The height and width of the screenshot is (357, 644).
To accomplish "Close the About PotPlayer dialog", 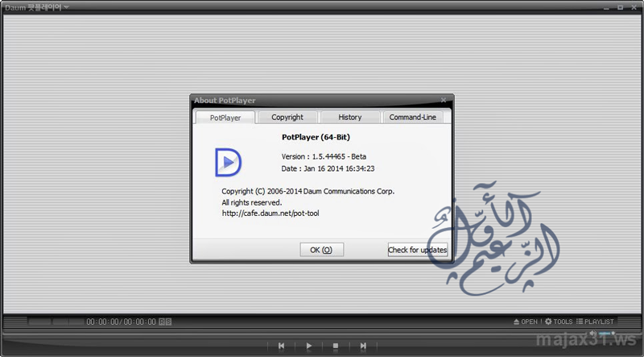I will coord(444,100).
